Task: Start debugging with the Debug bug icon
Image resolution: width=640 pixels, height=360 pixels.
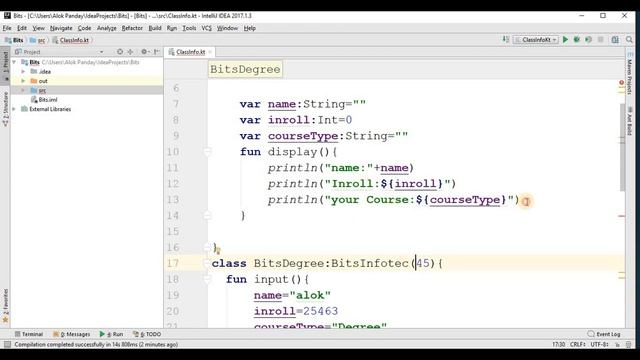Action: (x=577, y=40)
